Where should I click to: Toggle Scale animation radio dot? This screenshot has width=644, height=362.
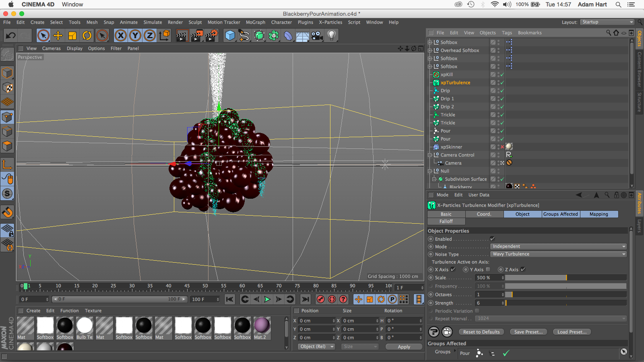coord(431,278)
